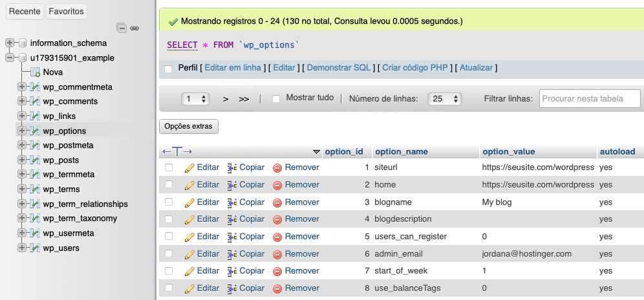Click the collapse-all icon in navigation panel
This screenshot has width=644, height=300.
coord(122,28)
